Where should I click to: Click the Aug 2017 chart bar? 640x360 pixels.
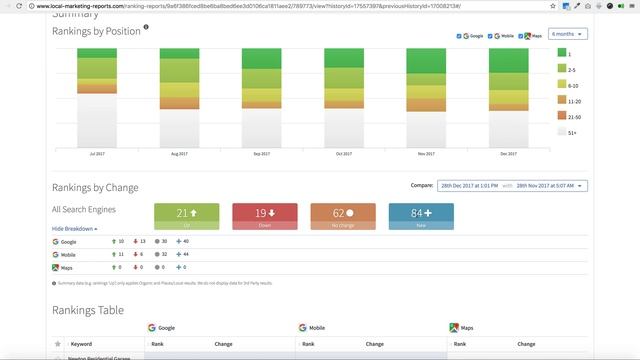(180, 98)
